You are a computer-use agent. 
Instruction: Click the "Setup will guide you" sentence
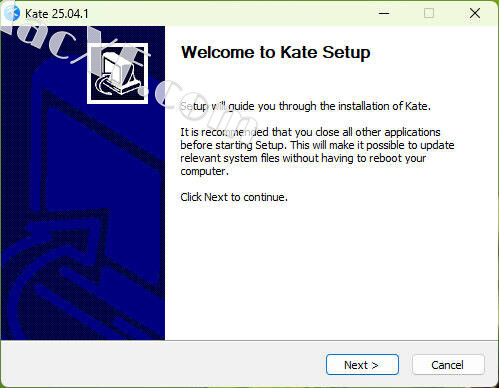click(x=305, y=106)
